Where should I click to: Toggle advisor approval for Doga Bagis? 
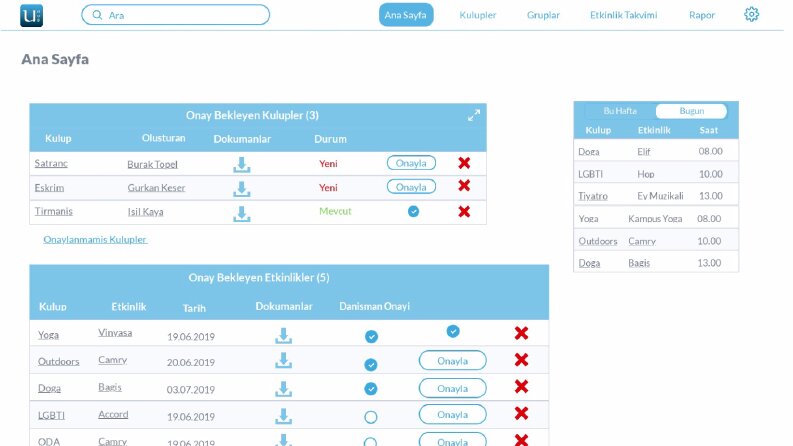pos(371,389)
